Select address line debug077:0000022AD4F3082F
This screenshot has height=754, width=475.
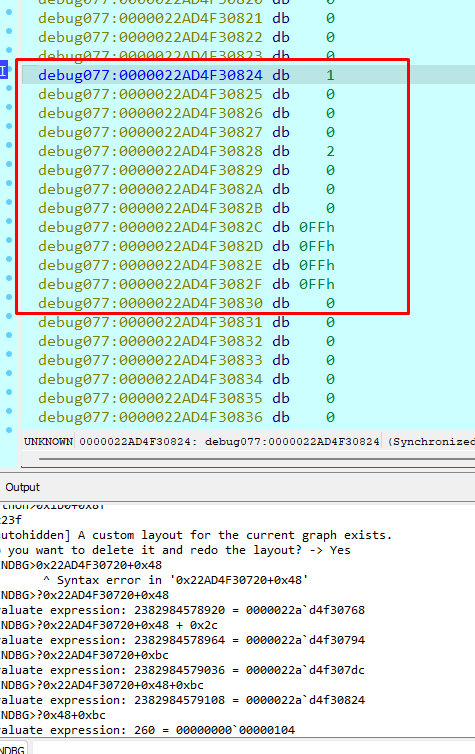[150, 284]
